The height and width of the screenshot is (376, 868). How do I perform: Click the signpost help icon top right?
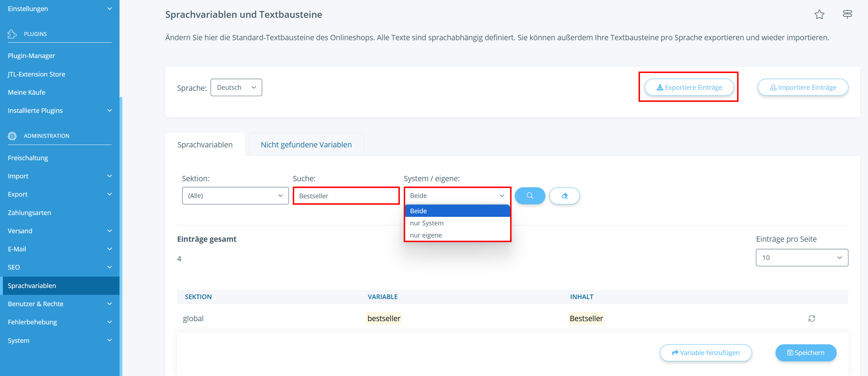tap(847, 14)
